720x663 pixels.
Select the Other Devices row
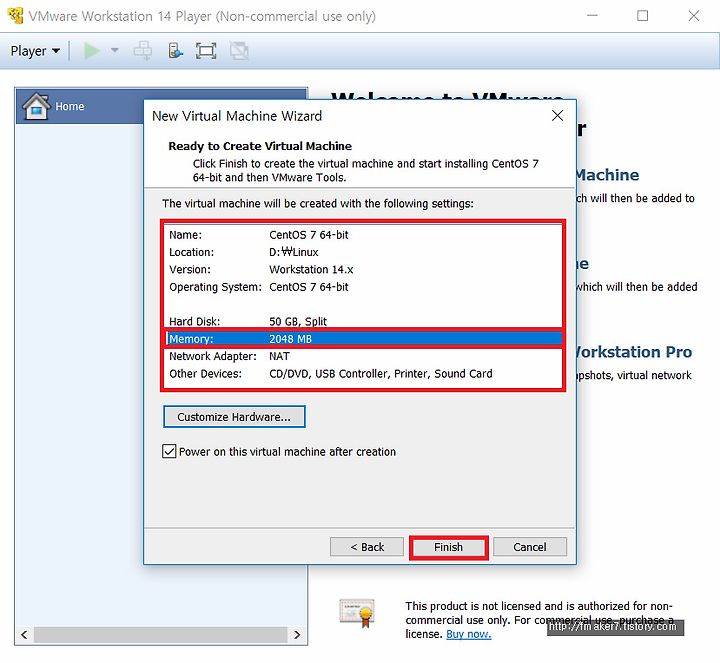(364, 374)
